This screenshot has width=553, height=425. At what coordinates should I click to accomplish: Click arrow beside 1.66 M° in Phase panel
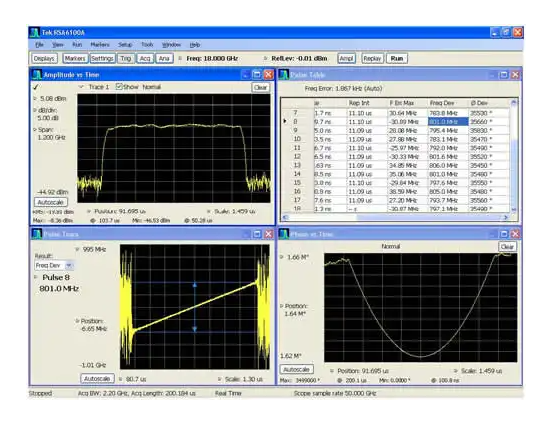(x=282, y=257)
